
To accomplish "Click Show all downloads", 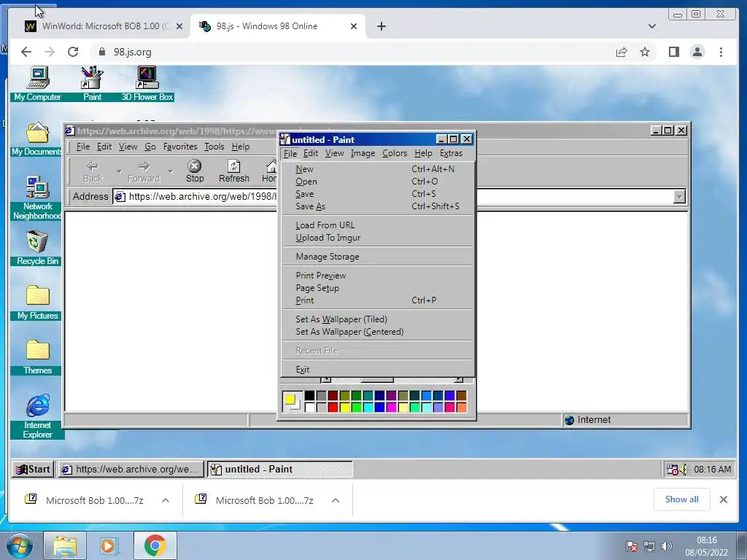I will (x=682, y=499).
